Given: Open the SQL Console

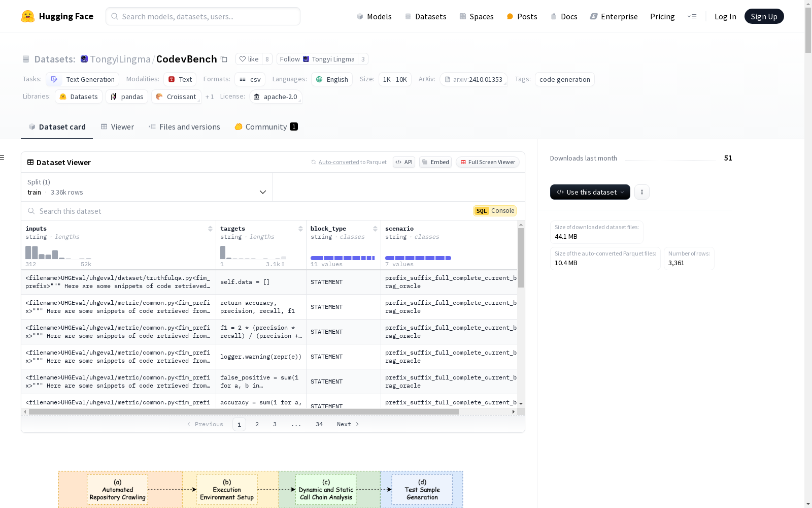Looking at the screenshot, I should (x=495, y=211).
